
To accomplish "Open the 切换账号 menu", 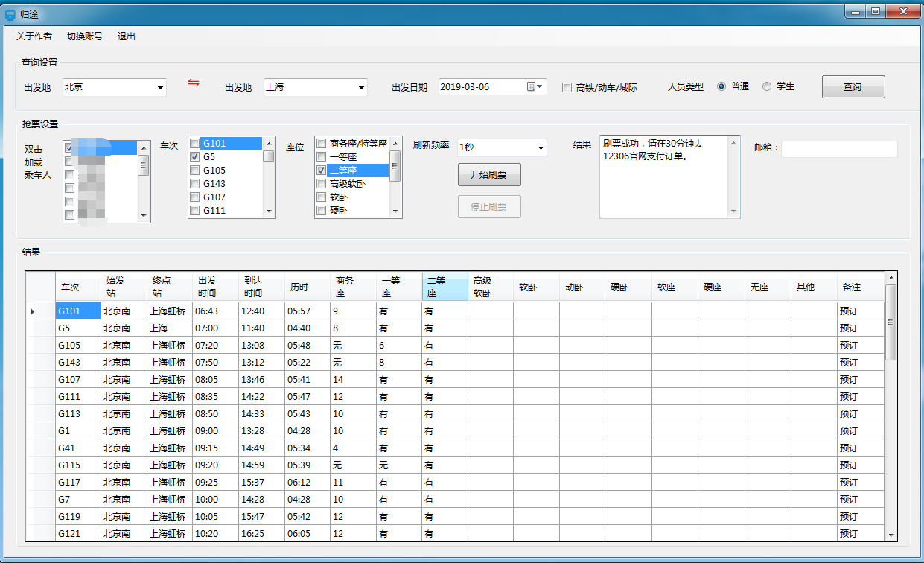I will pos(83,36).
